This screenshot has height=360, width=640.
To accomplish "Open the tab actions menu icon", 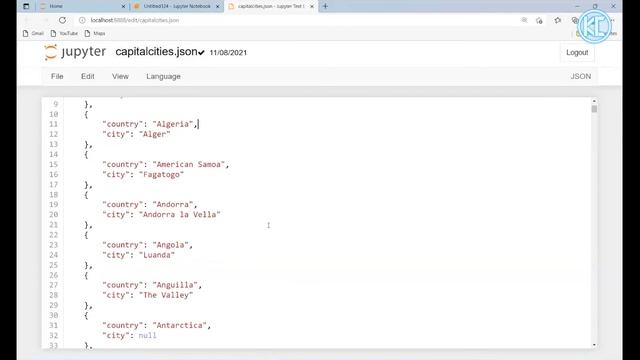I will tap(26, 6).
